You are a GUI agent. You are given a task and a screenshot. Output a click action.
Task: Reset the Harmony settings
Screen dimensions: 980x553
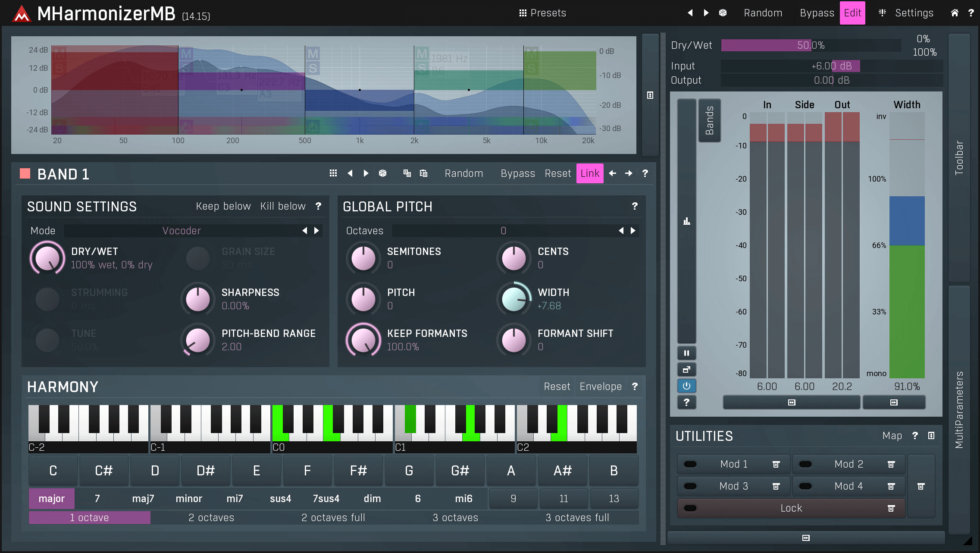point(557,386)
